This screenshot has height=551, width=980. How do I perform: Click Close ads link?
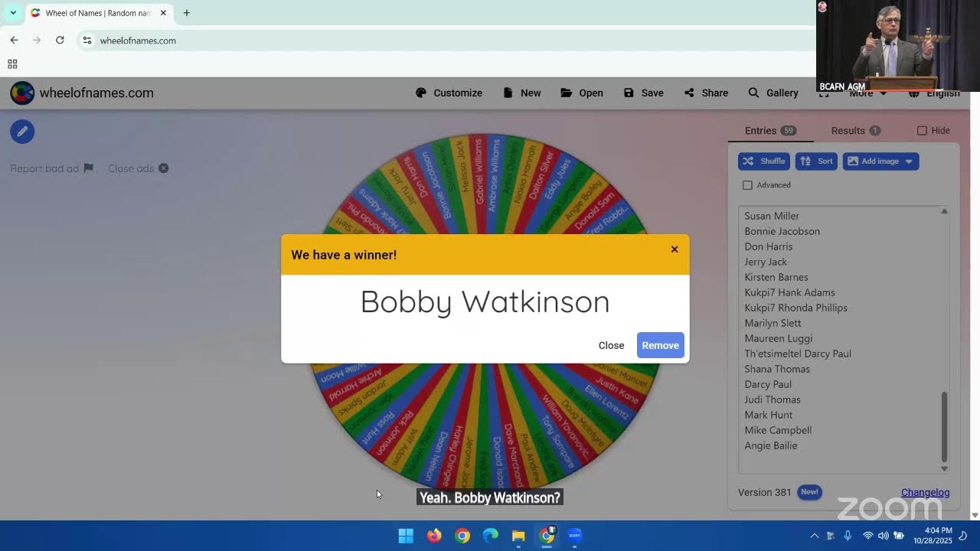[x=138, y=168]
